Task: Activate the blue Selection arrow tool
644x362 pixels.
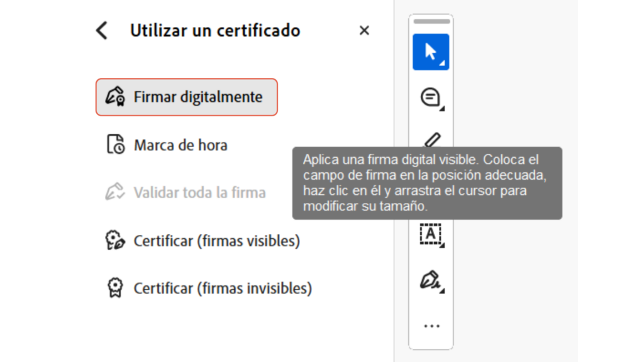Action: [x=431, y=52]
